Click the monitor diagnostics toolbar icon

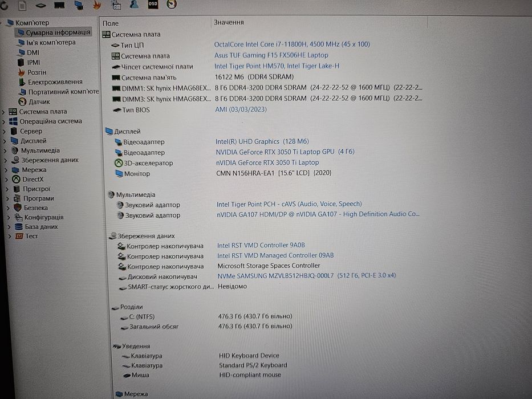coord(79,5)
